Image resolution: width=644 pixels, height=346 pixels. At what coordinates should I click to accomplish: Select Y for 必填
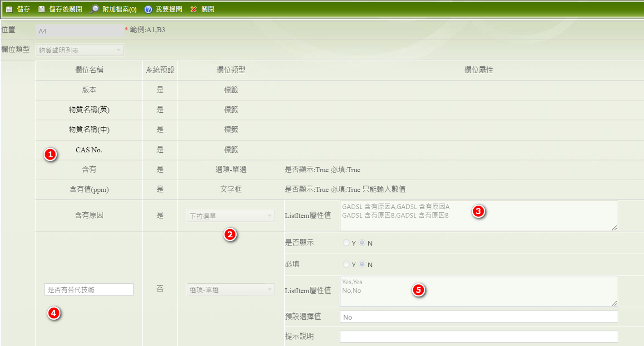(x=347, y=265)
